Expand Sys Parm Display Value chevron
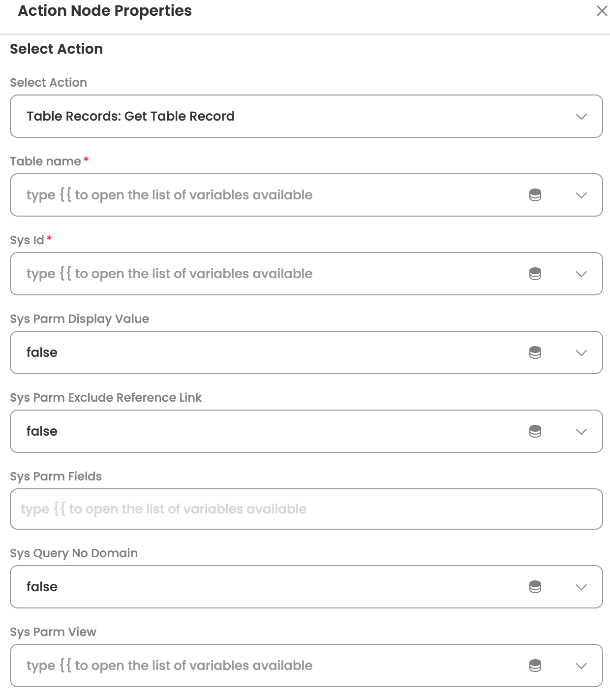This screenshot has width=610, height=700. (x=581, y=353)
